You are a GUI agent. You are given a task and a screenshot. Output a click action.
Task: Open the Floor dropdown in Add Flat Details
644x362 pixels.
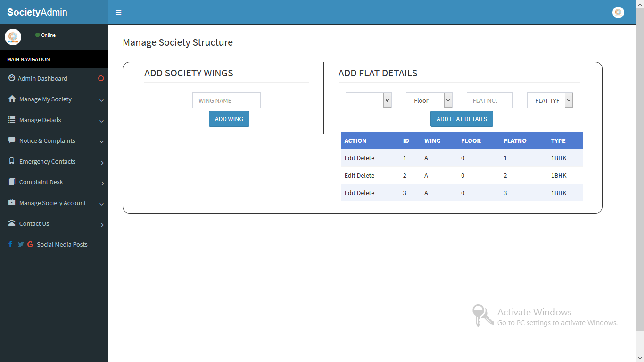(429, 100)
